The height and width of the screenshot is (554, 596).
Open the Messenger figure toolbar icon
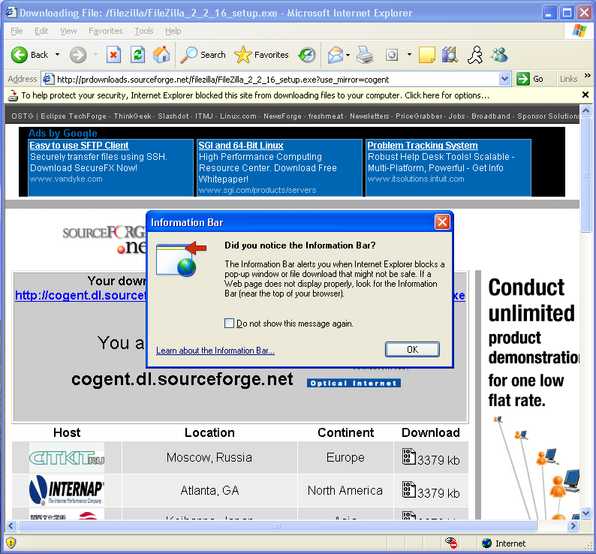tap(475, 55)
